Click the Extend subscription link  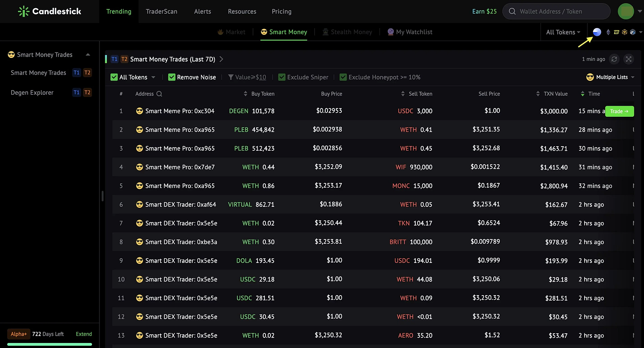tap(84, 334)
